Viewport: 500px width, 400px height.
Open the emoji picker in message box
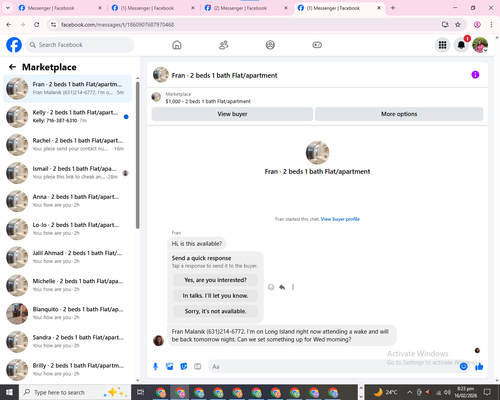point(463,367)
